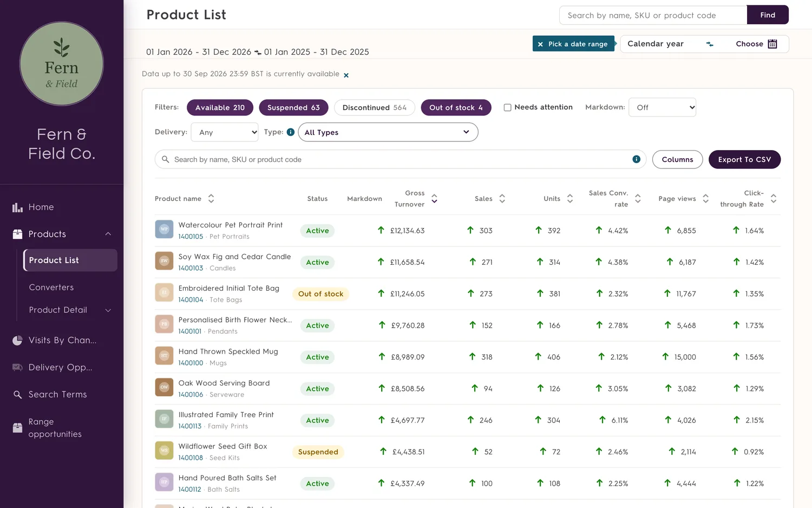Open Home from the bar chart icon
Screen dimensions: 812x508
pos(17,207)
